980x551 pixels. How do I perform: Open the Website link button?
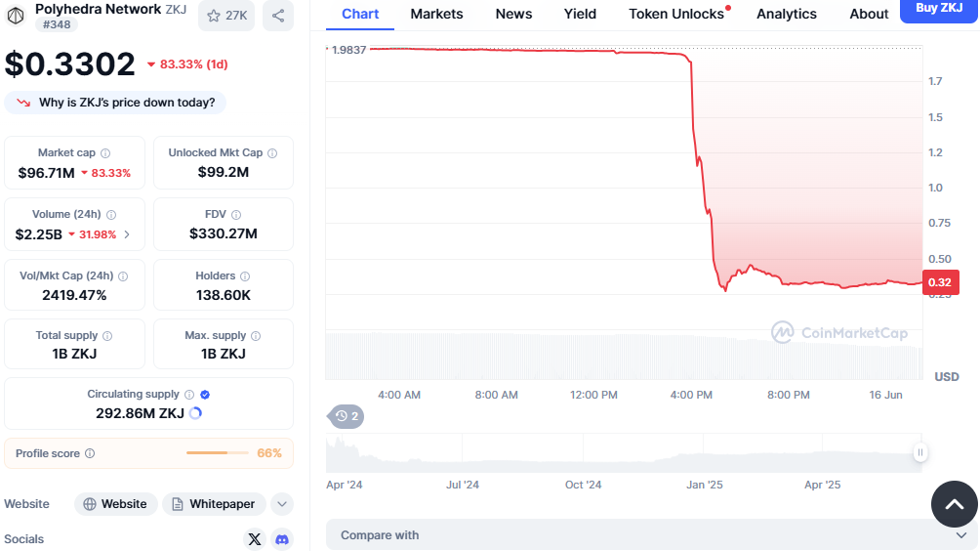point(115,504)
